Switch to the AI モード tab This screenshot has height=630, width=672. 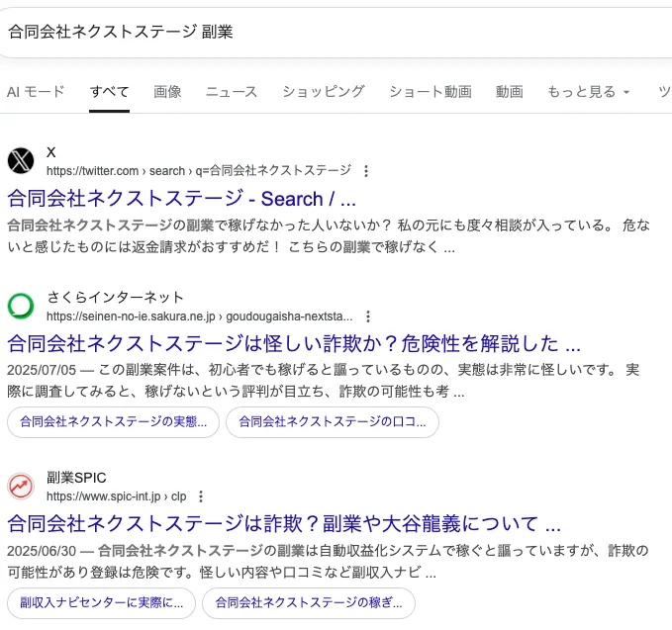36,92
